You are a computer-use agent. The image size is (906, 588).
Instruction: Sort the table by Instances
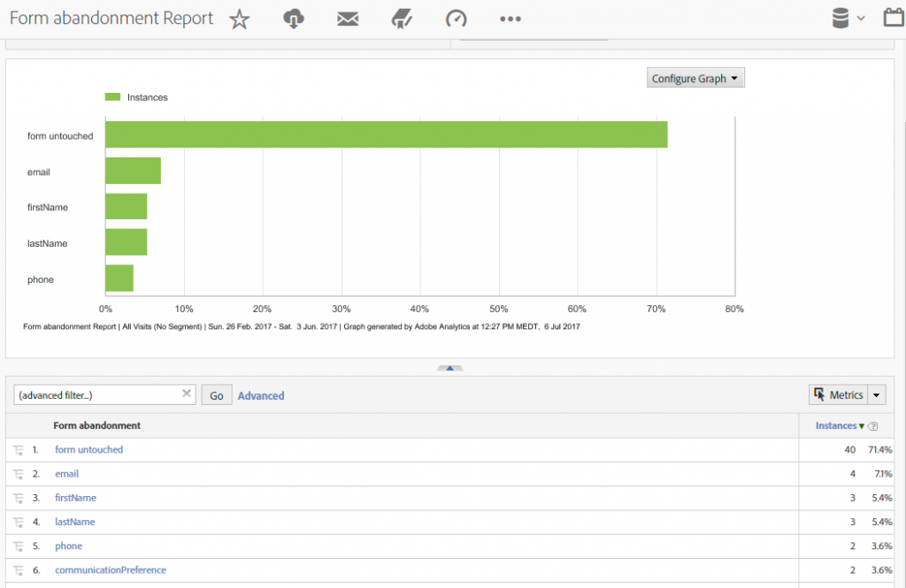[834, 425]
